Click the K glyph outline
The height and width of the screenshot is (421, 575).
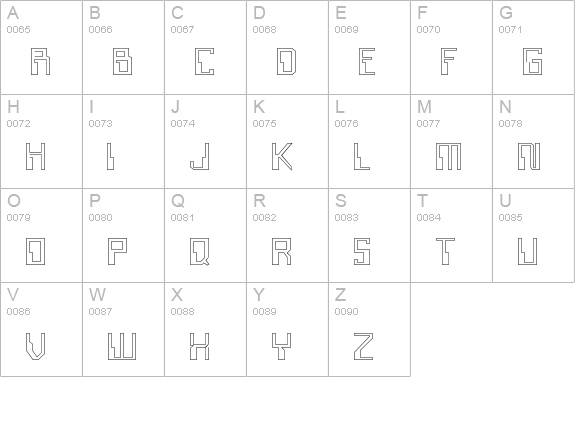(282, 157)
